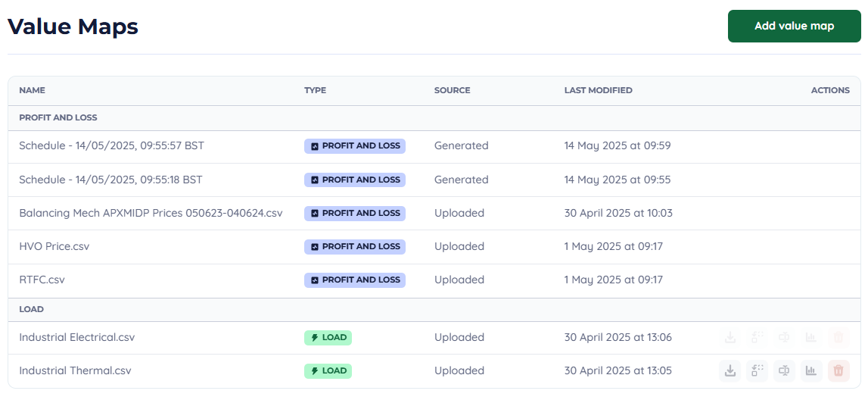Rename the Industrial Electrical.csv value map
Viewport: 868px width, 400px height.
(784, 337)
